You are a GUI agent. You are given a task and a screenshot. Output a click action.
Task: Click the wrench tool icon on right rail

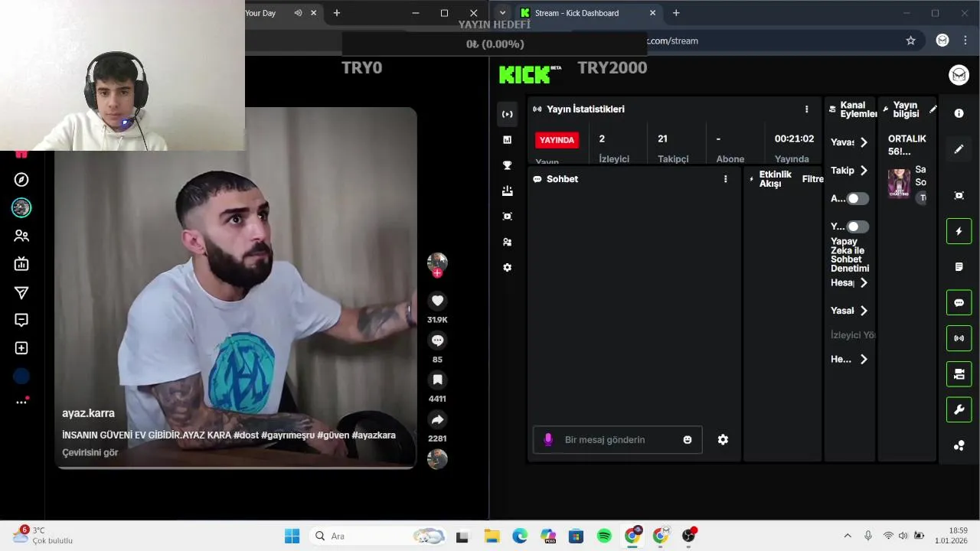959,410
